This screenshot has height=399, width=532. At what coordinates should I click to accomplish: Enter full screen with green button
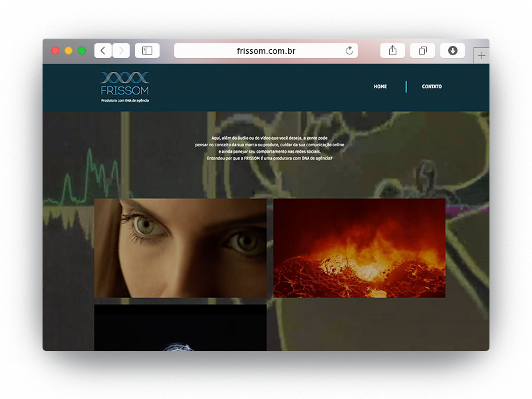click(82, 51)
